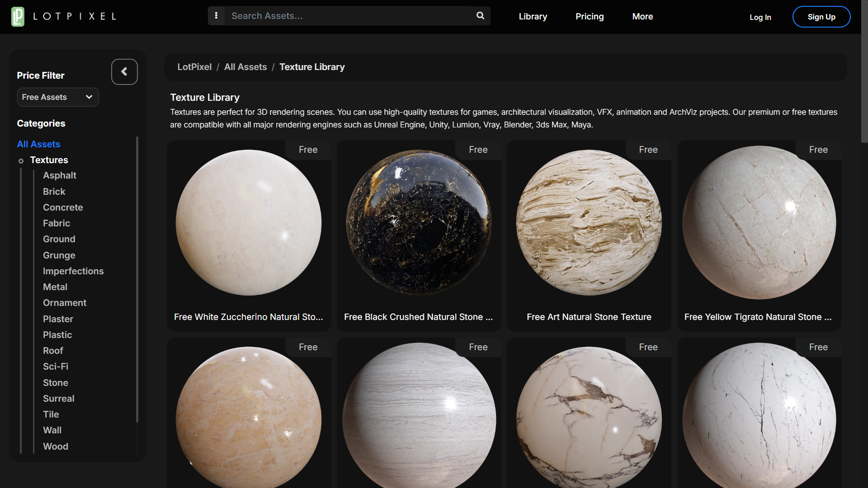Go to LotPixel breadcrumb link
Screen dimensions: 868x488
(194, 67)
